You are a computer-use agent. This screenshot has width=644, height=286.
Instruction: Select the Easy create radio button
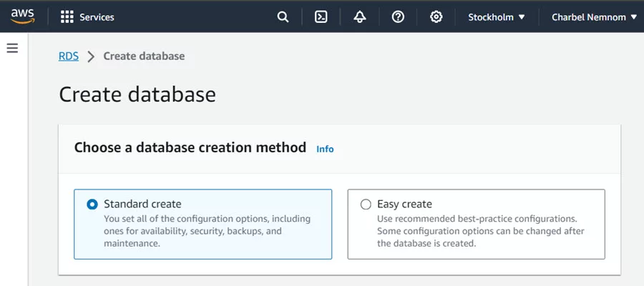(x=366, y=204)
